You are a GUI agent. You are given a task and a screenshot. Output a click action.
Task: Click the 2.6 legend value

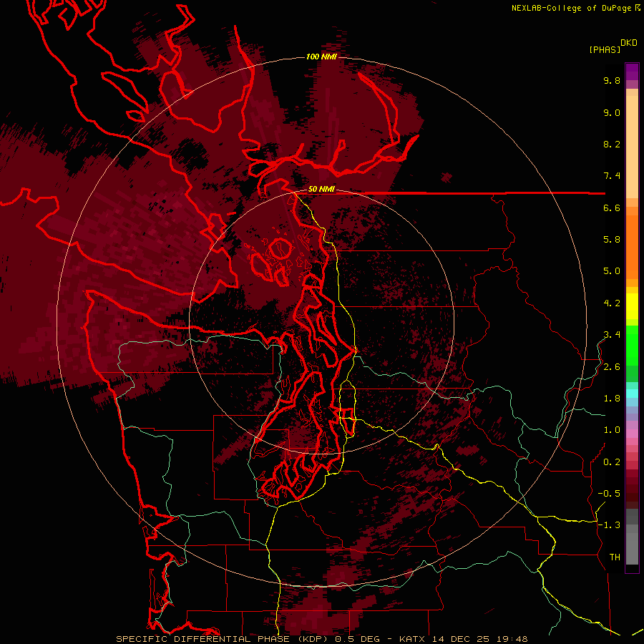point(612,367)
